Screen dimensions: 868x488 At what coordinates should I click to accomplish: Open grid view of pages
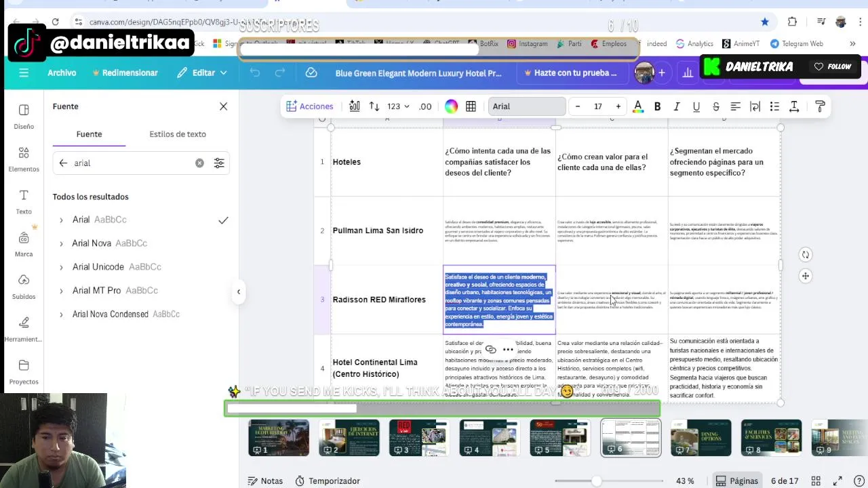click(816, 481)
